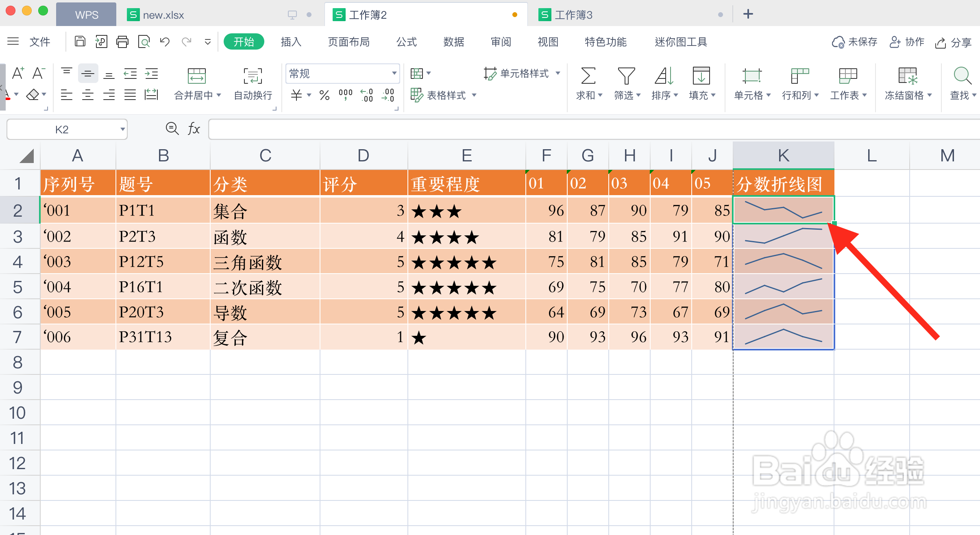Click the Save icon in quick toolbar
The height and width of the screenshot is (535, 980).
80,41
